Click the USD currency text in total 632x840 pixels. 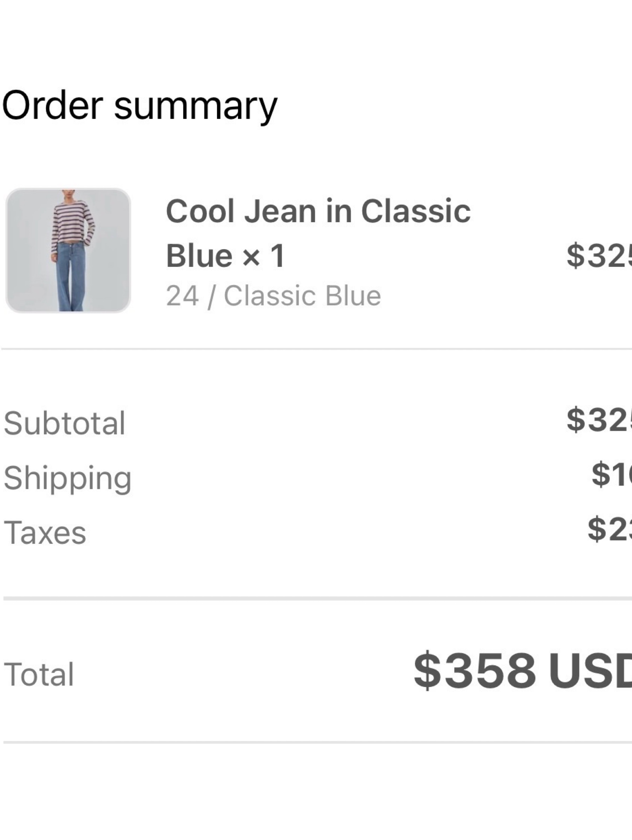coord(590,671)
